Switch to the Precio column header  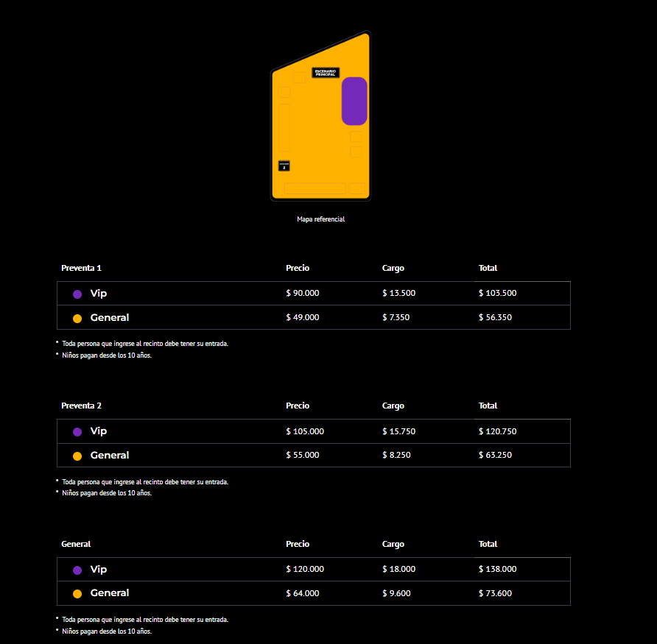tap(297, 268)
